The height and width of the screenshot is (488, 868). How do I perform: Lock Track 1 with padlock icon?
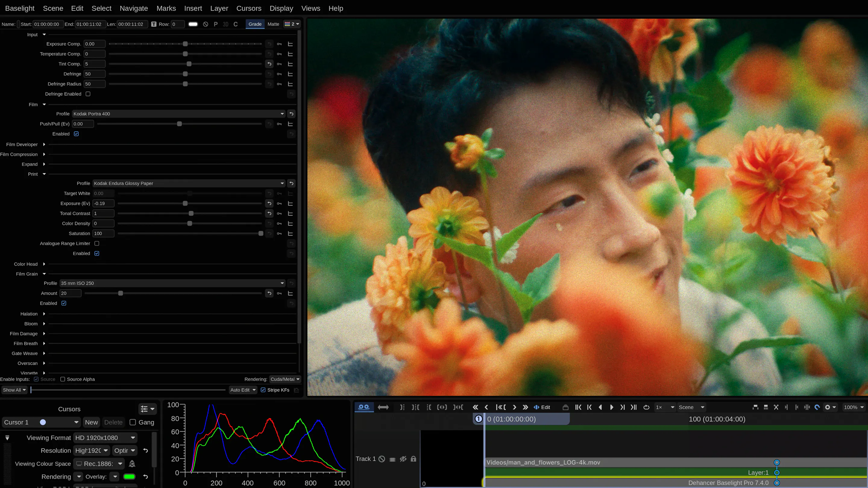[x=414, y=459]
